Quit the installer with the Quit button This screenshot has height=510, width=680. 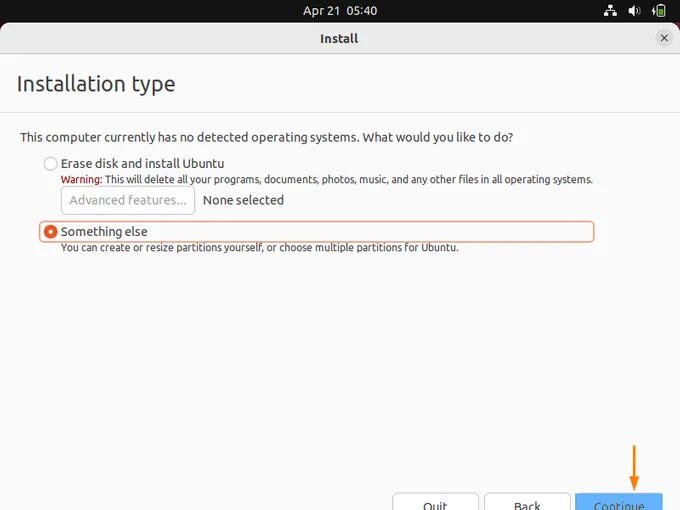pos(435,502)
